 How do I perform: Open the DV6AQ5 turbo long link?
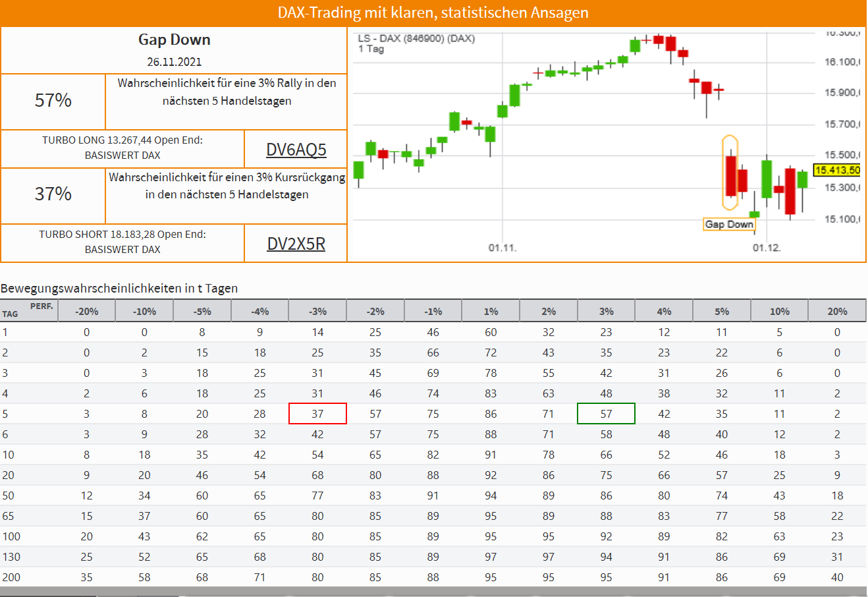coord(296,150)
